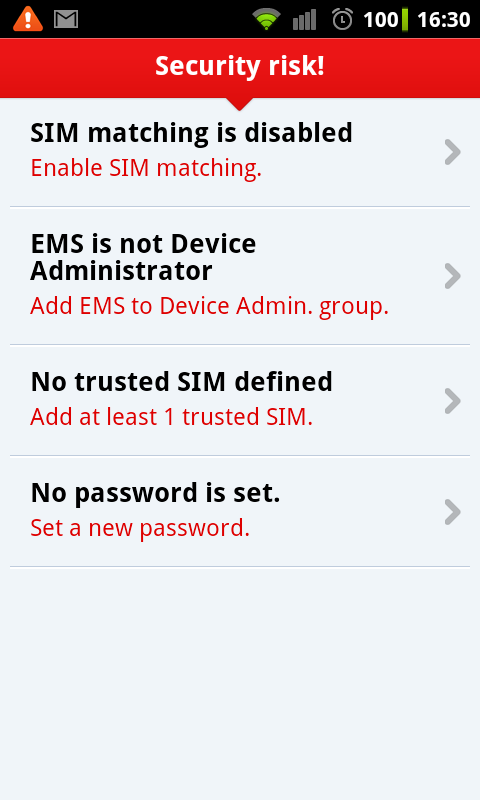Image resolution: width=480 pixels, height=800 pixels.
Task: Tap the cellular signal bars icon
Action: tap(305, 19)
